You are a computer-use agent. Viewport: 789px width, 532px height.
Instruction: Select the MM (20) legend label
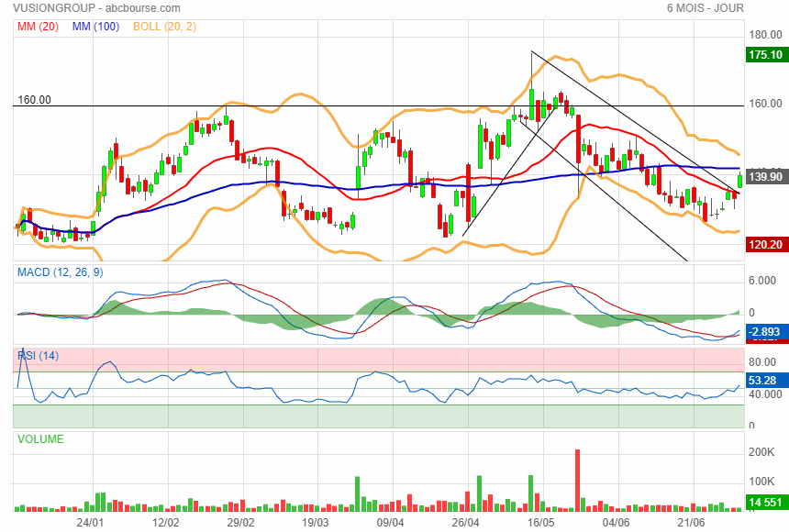38,27
